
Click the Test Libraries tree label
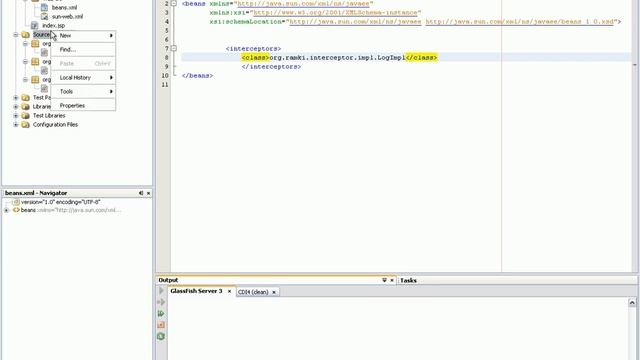49,116
